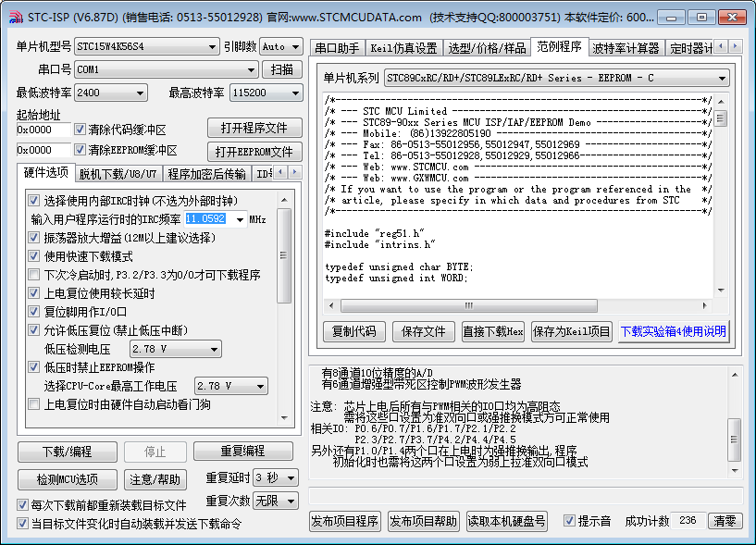Switch to the 串口助手 tab
Viewport: 756px width, 545px height.
click(x=336, y=48)
